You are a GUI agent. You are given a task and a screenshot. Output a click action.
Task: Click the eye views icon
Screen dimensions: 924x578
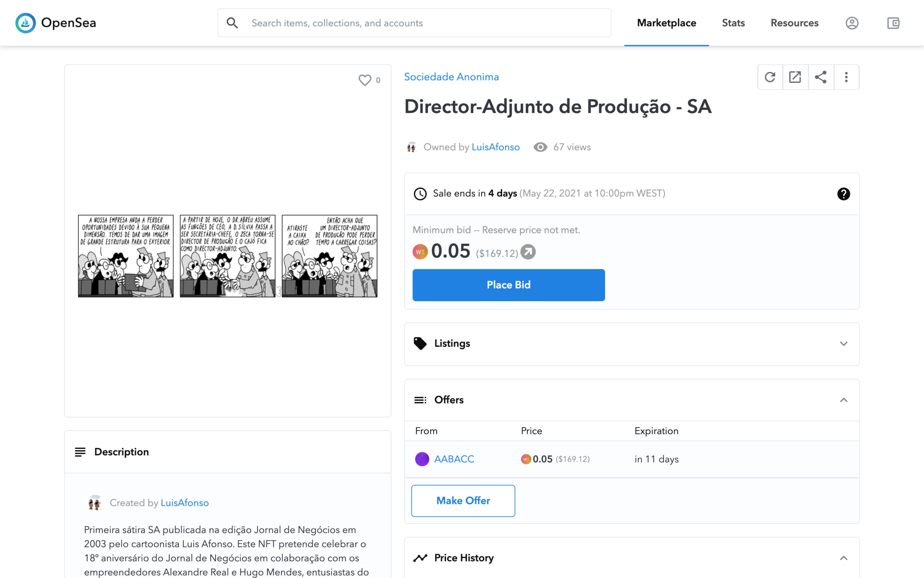click(x=540, y=147)
